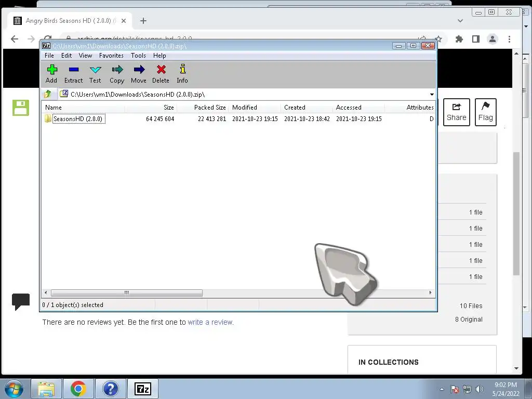
Task: Sort by the Modified column header
Action: click(x=255, y=108)
